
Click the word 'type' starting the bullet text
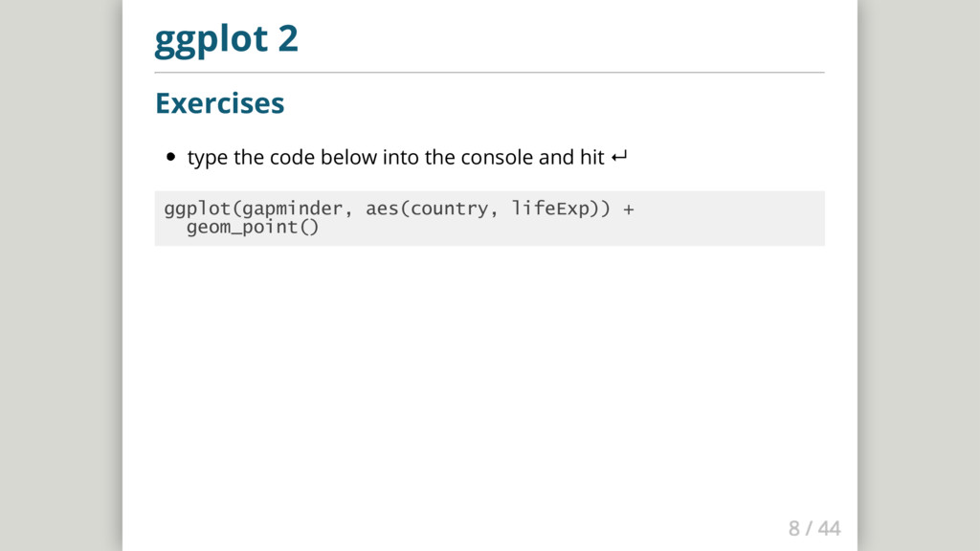(x=207, y=157)
